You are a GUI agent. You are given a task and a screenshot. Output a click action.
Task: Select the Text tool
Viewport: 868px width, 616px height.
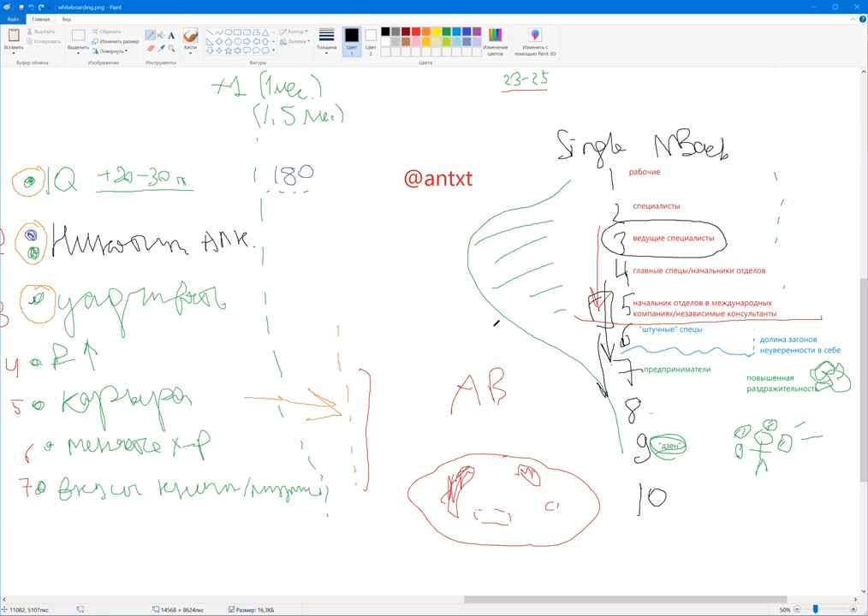(x=171, y=35)
